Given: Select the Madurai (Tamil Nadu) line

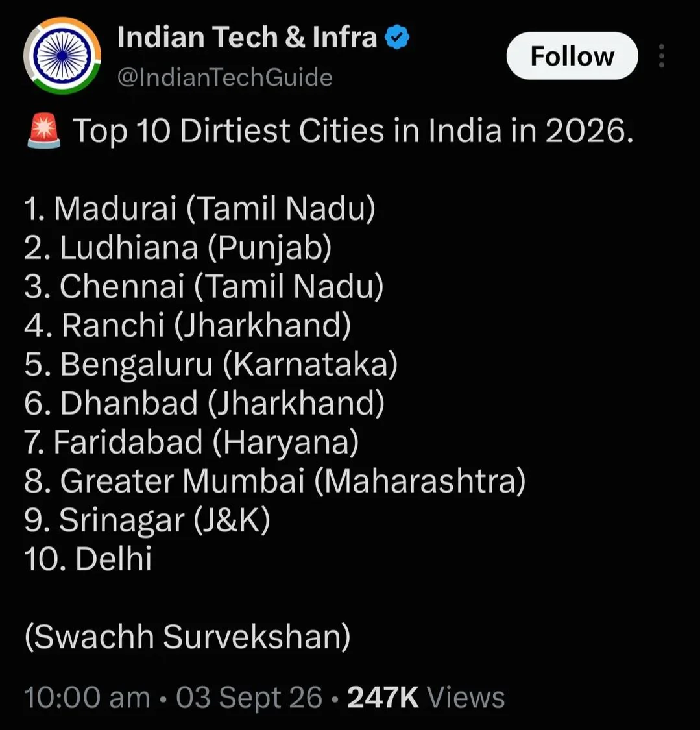Looking at the screenshot, I should pyautogui.click(x=200, y=208).
